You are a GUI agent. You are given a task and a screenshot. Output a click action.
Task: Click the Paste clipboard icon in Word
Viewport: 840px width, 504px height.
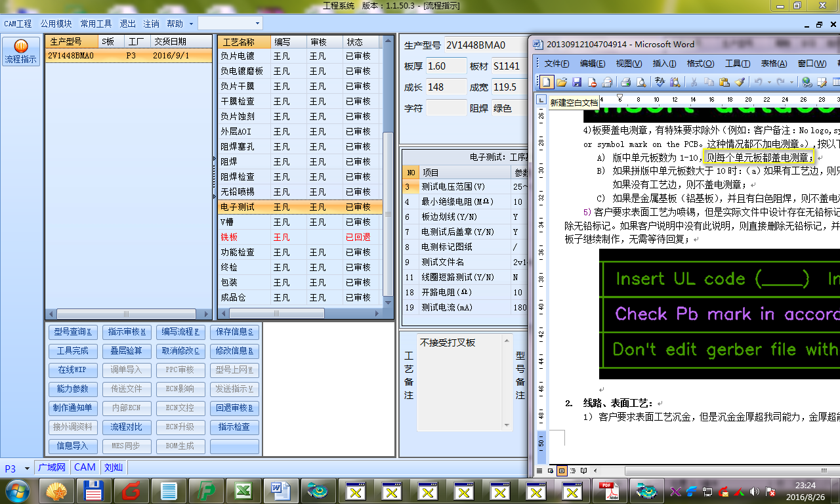coord(724,82)
